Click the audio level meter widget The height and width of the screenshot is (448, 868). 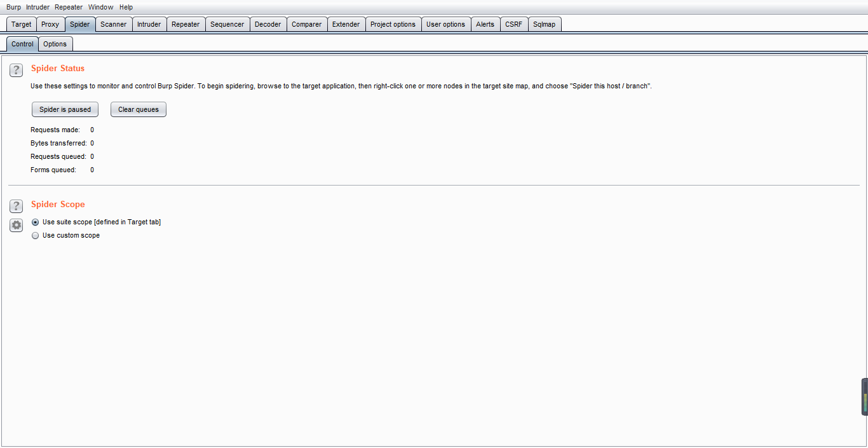pyautogui.click(x=864, y=397)
